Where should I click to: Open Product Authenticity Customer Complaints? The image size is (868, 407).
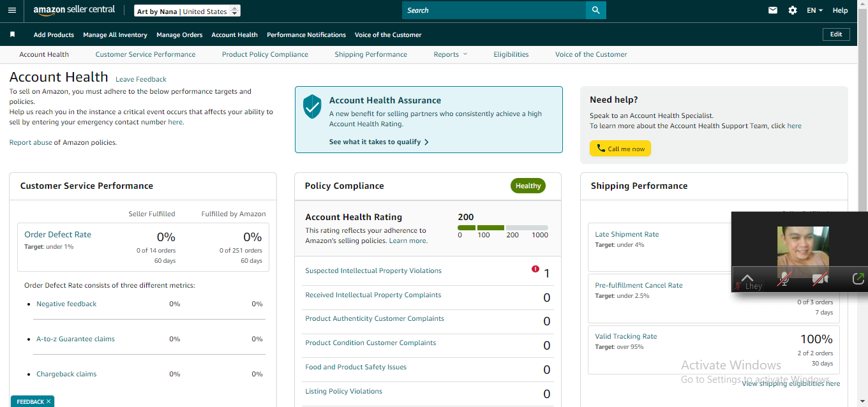tap(375, 318)
